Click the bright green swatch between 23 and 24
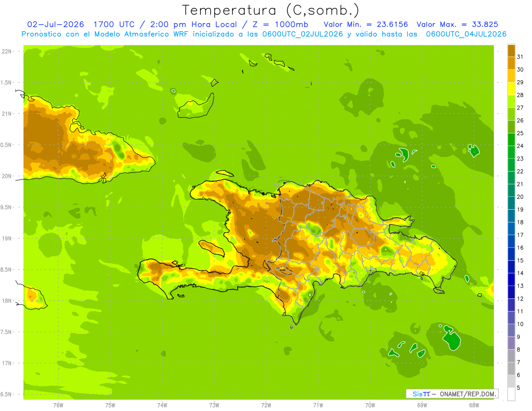Image resolution: width=532 pixels, height=411 pixels. click(x=511, y=152)
